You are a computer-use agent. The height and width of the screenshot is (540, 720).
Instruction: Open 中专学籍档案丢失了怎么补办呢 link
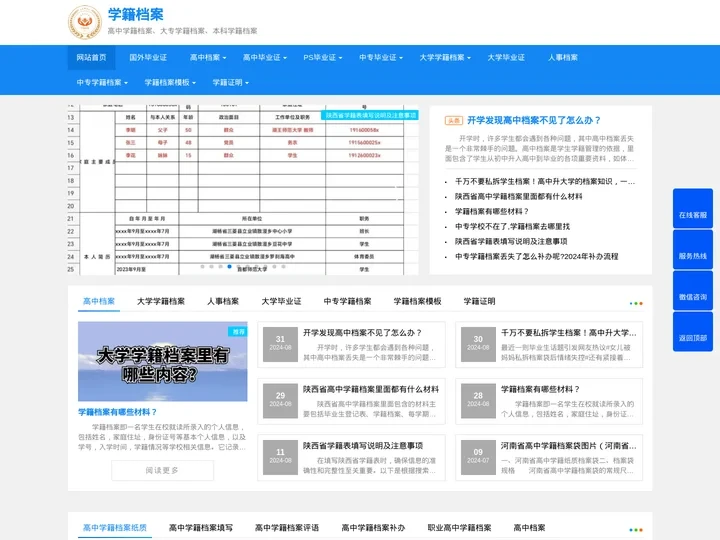pos(536,256)
